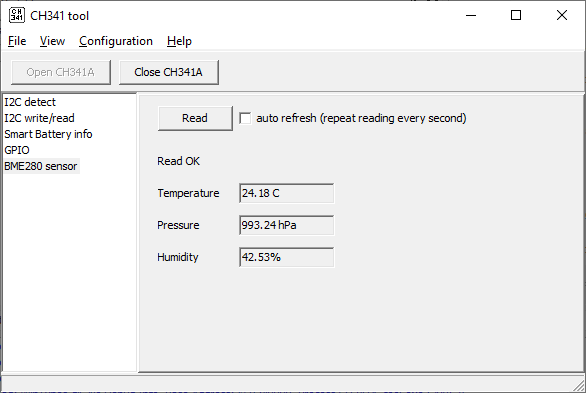Select BME280 sensor in the sidebar

pos(41,166)
